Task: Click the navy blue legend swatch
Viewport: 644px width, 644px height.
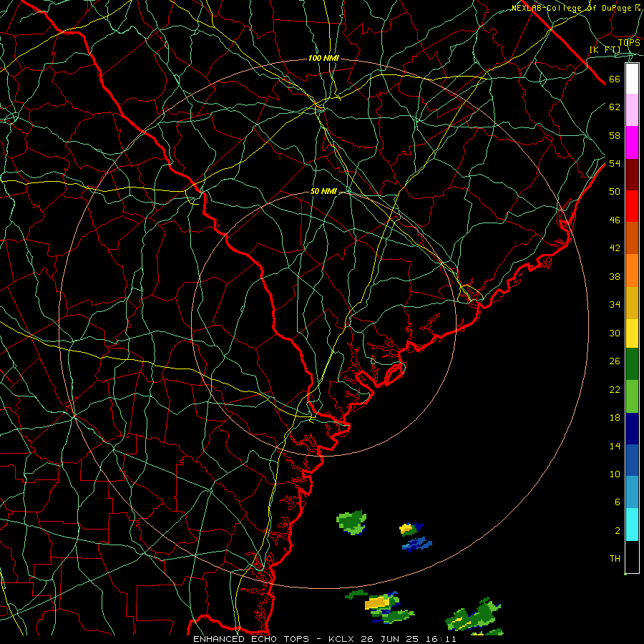Action: 632,429
